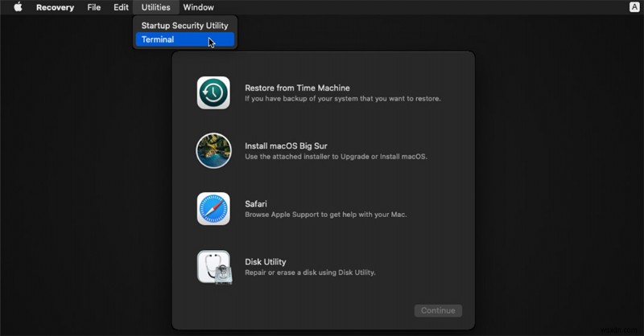Open the Window menu

pyautogui.click(x=198, y=7)
